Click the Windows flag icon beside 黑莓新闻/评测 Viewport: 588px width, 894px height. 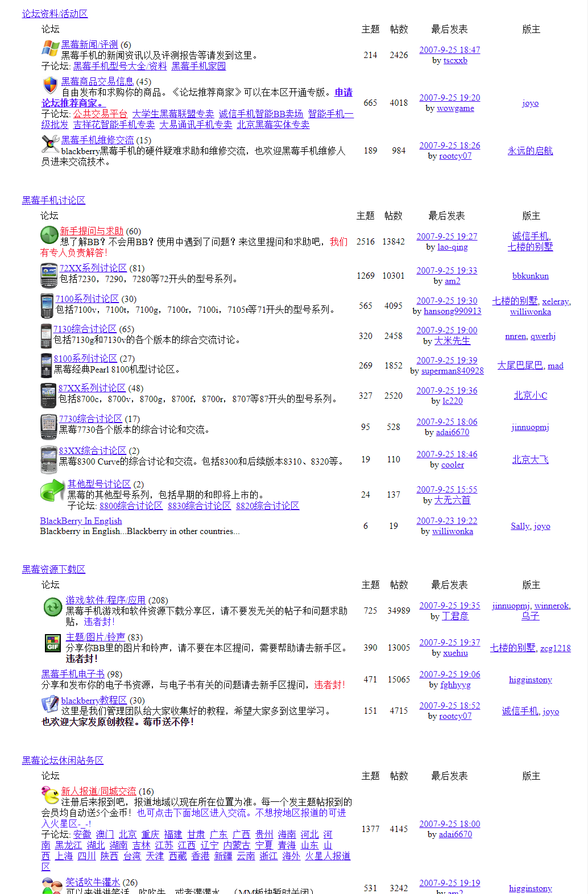(x=50, y=48)
